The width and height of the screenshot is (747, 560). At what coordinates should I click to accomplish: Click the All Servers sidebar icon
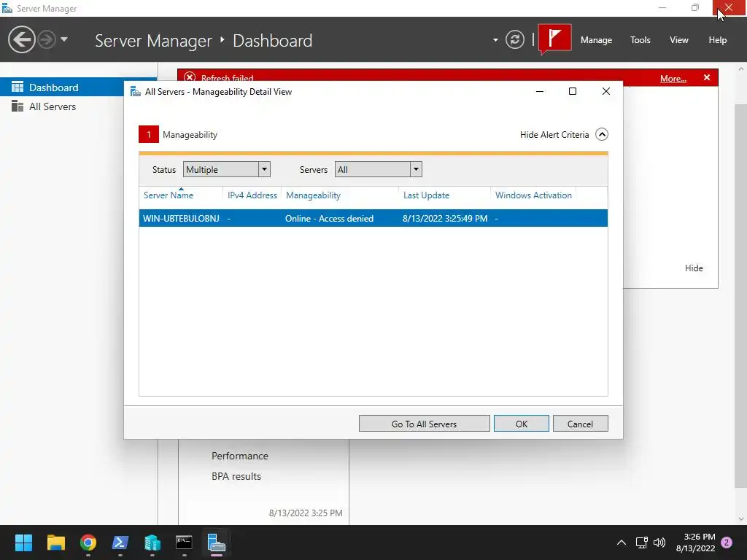18,106
